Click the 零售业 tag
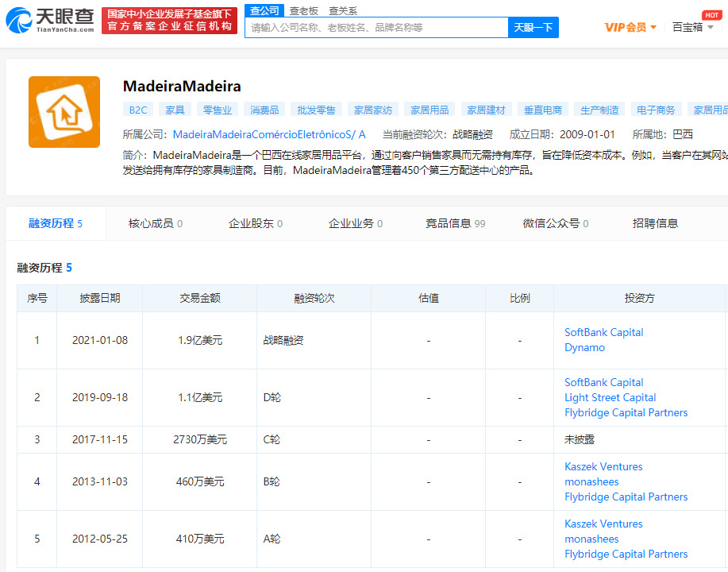The height and width of the screenshot is (572, 728). [218, 110]
